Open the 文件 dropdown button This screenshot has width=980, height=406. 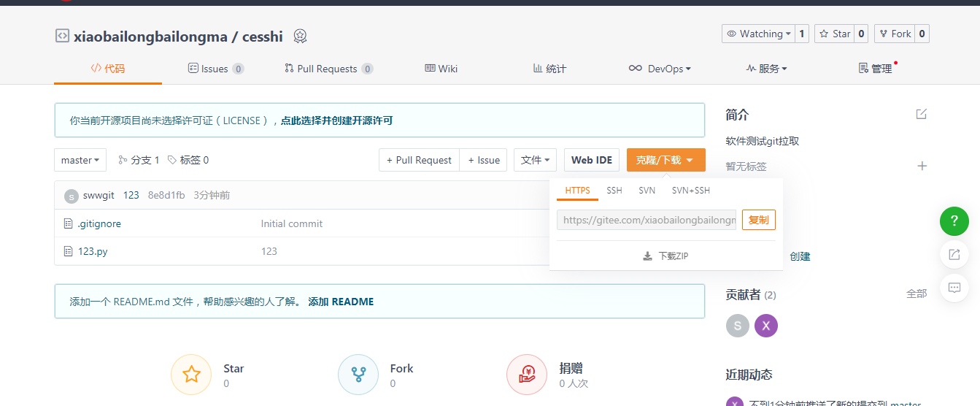[x=536, y=160]
